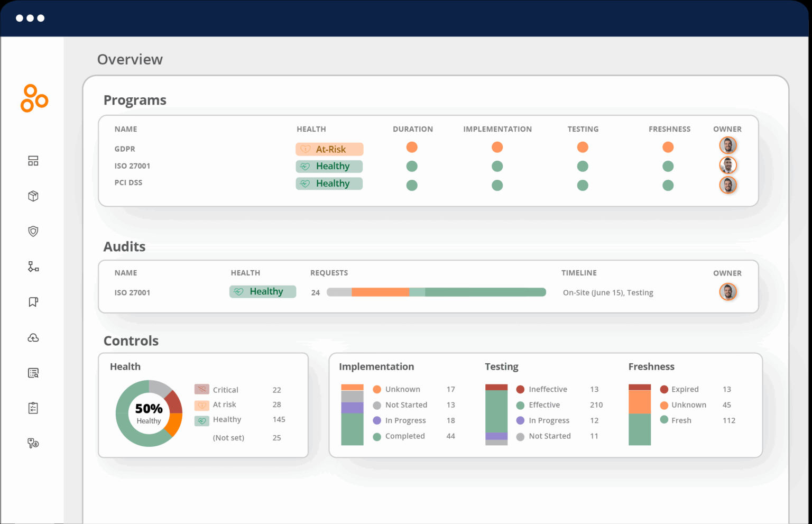Screen dimensions: 812x524
Task: Click the audit requests progress bar
Action: click(436, 292)
